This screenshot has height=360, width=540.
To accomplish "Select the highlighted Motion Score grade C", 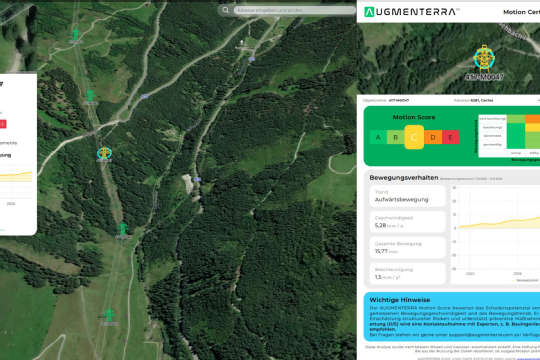I will coord(414,137).
